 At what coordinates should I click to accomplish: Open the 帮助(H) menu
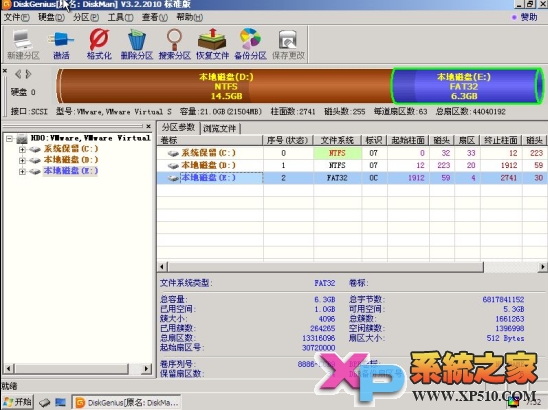[189, 17]
